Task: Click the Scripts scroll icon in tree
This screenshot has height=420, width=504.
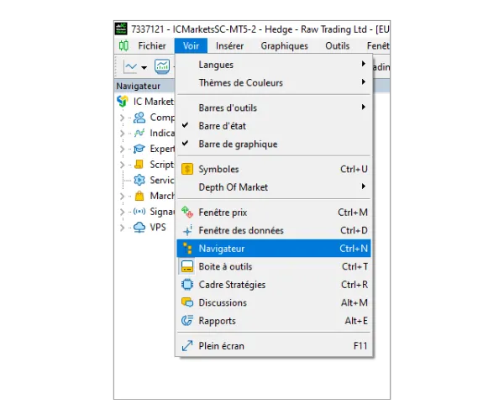Action: coord(139,164)
